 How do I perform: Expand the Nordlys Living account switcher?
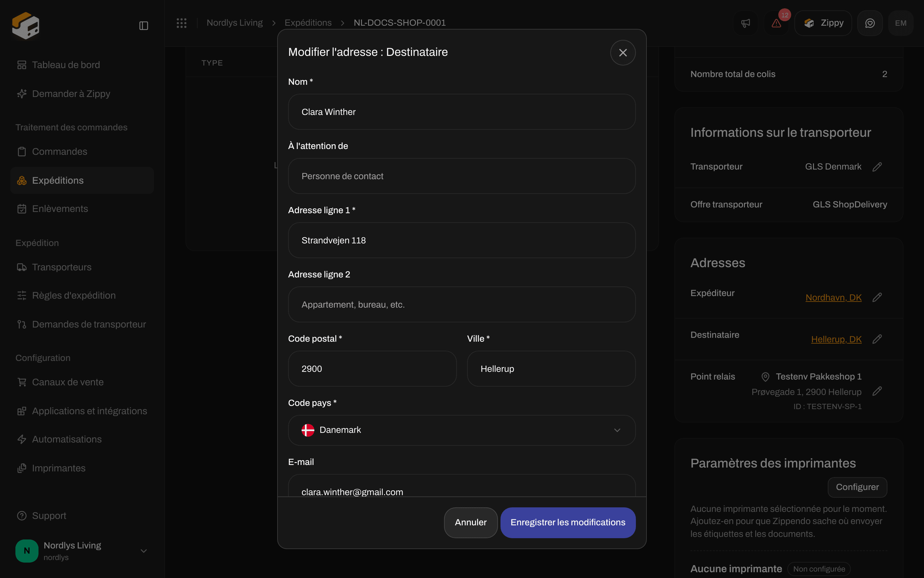point(82,551)
